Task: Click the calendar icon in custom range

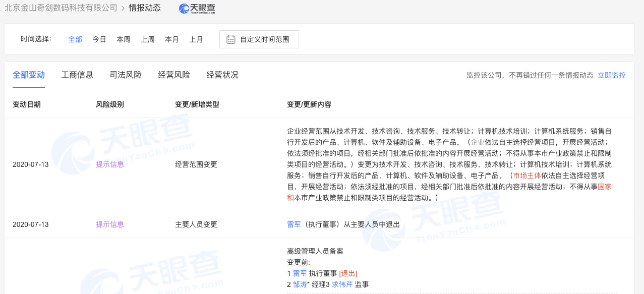Action: pyautogui.click(x=231, y=39)
